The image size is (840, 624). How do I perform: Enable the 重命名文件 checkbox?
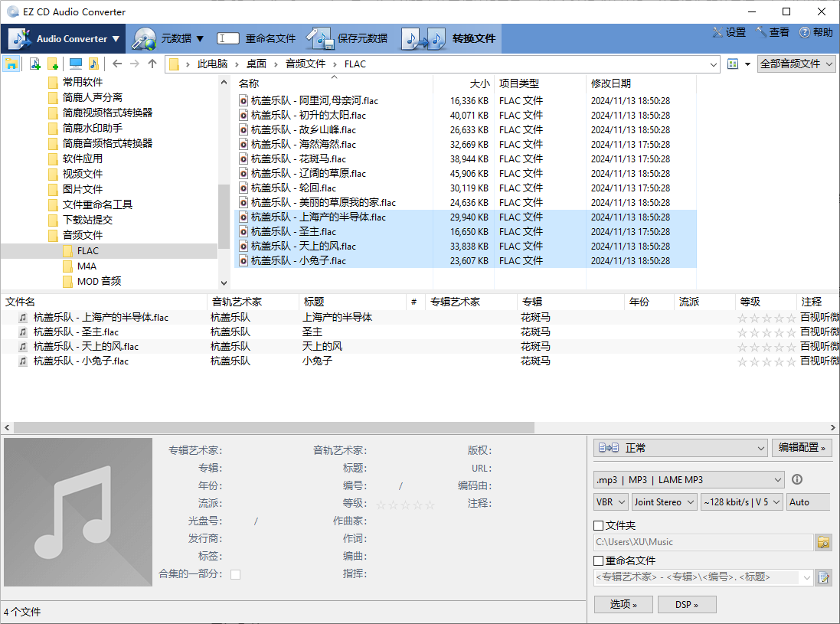tap(598, 560)
